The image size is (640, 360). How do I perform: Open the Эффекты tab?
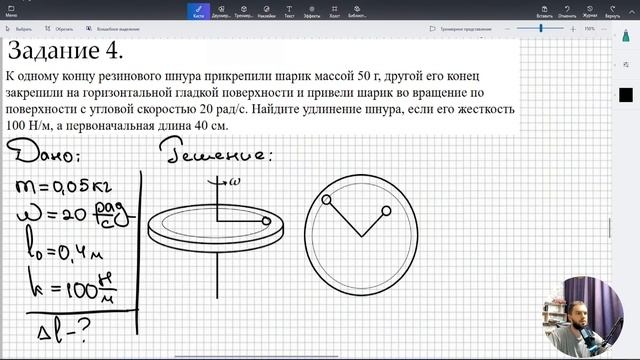[311, 11]
